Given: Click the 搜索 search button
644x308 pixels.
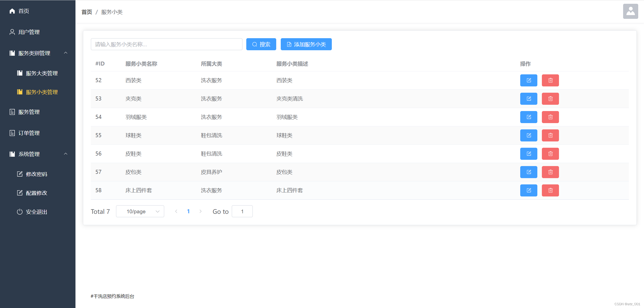Looking at the screenshot, I should [x=261, y=44].
